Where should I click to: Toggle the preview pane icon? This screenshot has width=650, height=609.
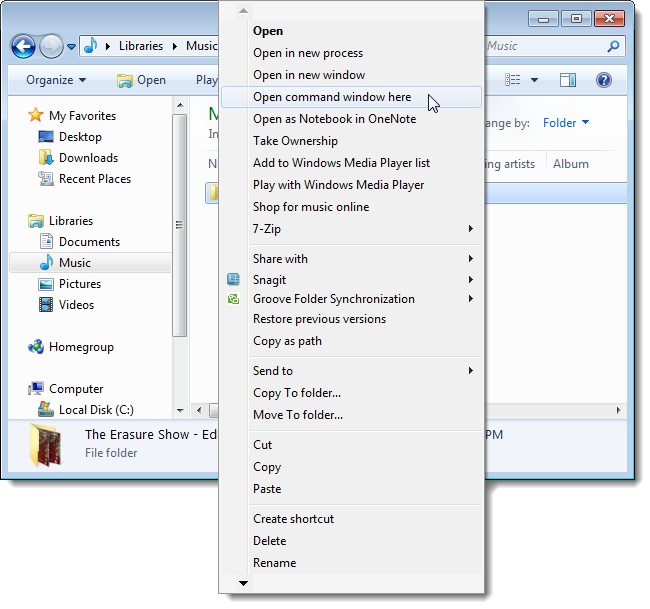(568, 80)
